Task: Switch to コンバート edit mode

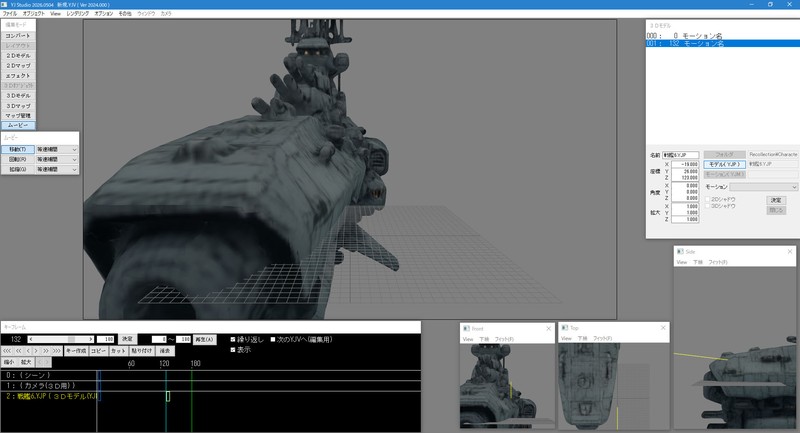Action: (18, 36)
